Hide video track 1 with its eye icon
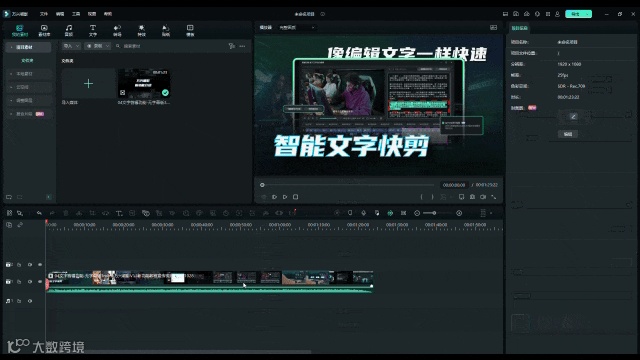Image resolution: width=640 pixels, height=360 pixels. point(40,282)
